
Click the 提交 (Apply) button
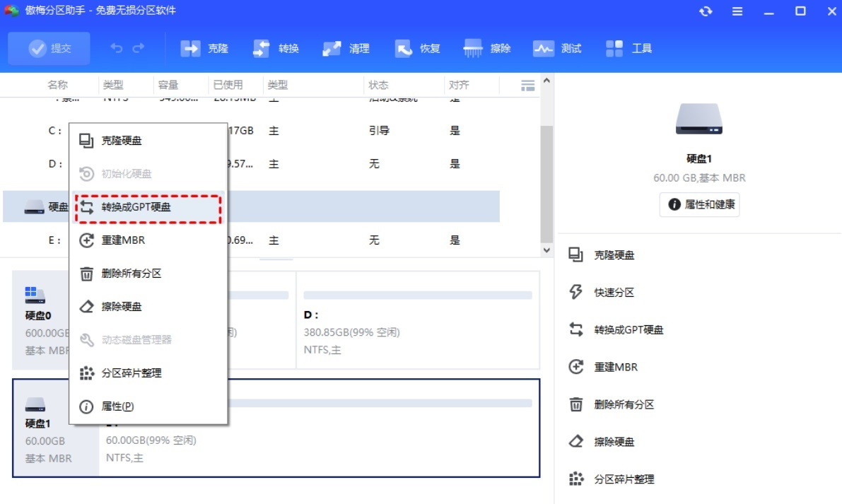49,48
